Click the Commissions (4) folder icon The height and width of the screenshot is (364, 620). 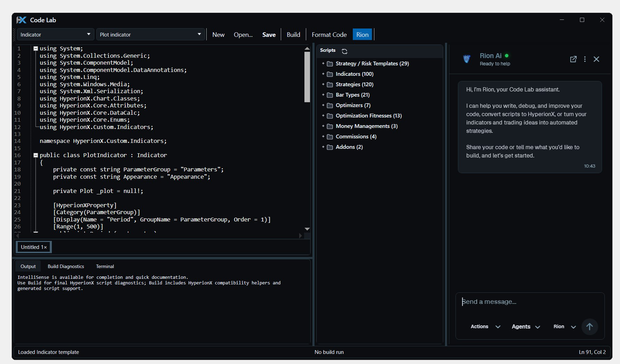pyautogui.click(x=330, y=137)
